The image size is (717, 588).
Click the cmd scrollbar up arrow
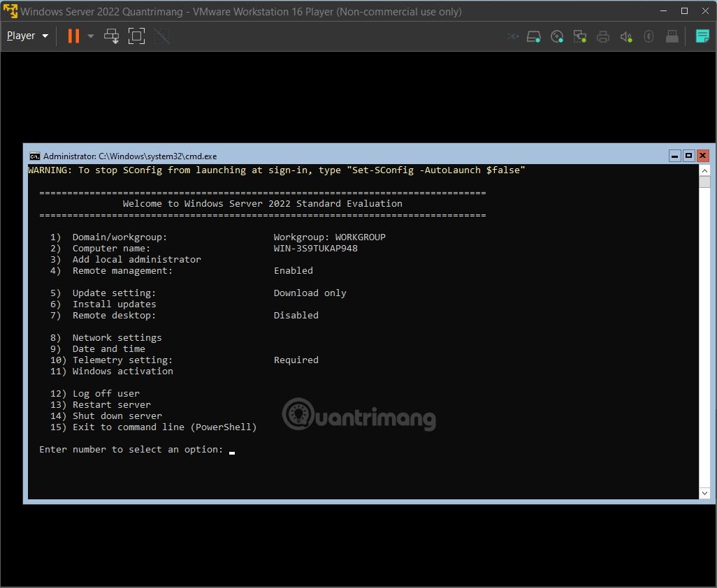(x=704, y=170)
